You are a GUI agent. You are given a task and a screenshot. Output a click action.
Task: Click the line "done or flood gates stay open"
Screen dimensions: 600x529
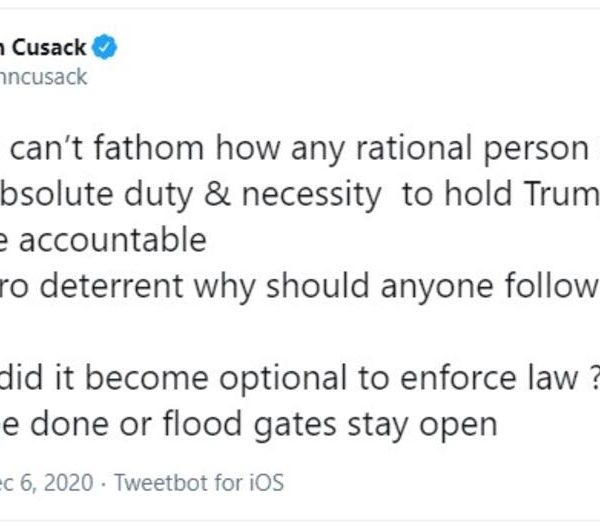coord(250,423)
